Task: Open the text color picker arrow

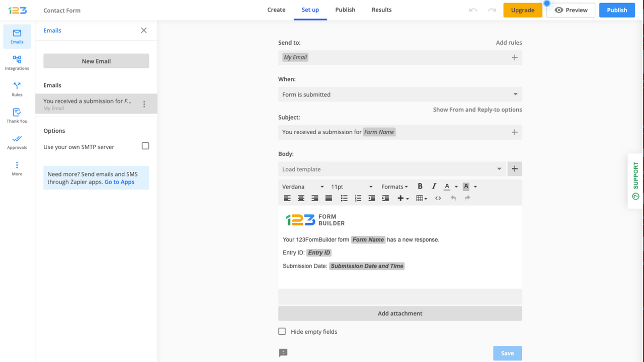Action: coord(456,187)
